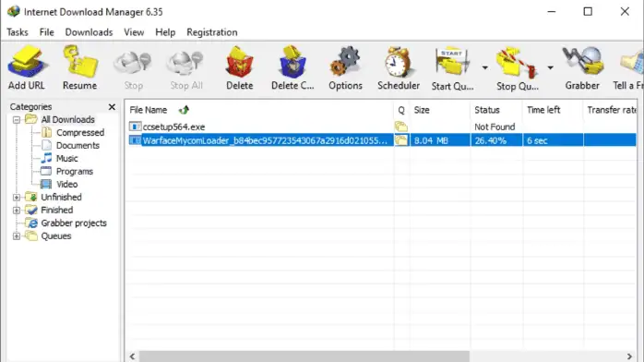Click the Stop Queue toolbar icon
The image size is (644, 362).
pyautogui.click(x=517, y=63)
